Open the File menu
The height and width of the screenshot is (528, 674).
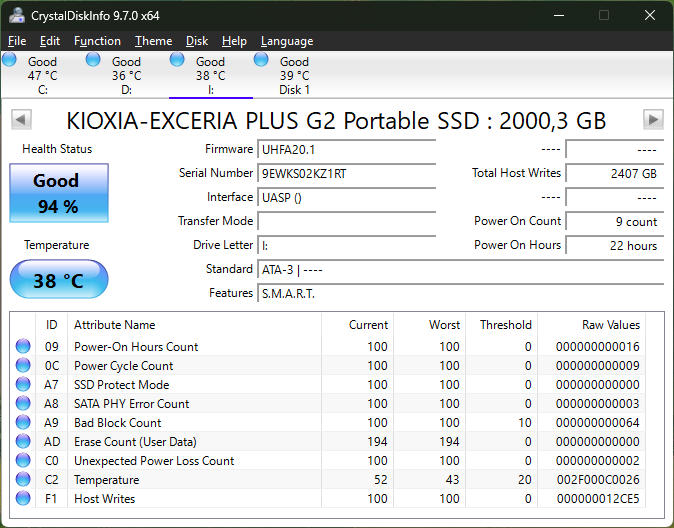click(17, 41)
